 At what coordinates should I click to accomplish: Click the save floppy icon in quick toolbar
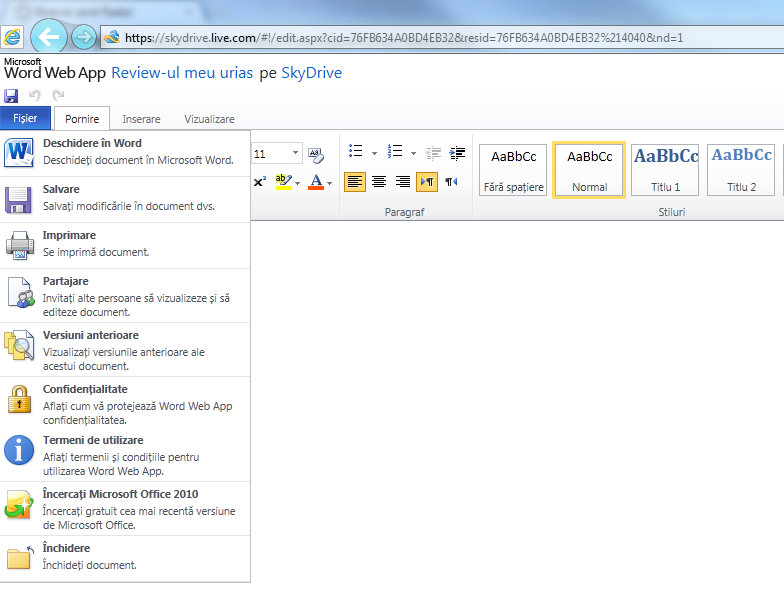pos(11,96)
